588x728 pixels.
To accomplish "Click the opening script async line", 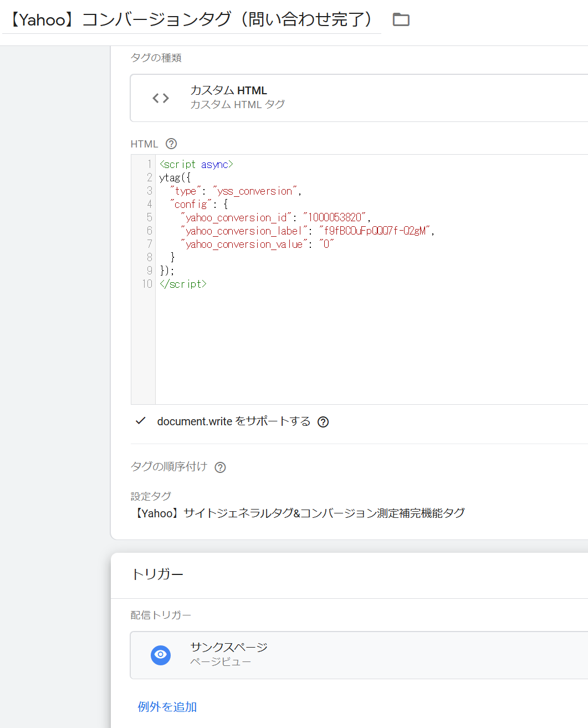I will 196,164.
